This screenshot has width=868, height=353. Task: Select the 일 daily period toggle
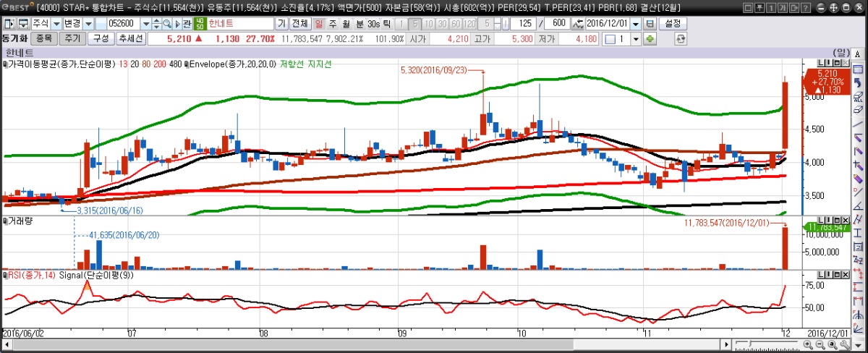pos(319,23)
